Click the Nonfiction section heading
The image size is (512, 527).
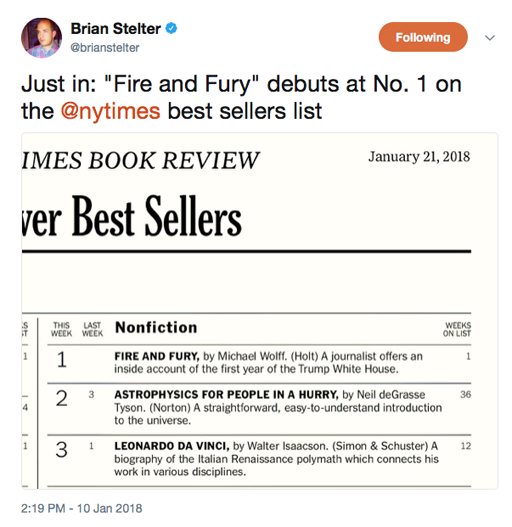pos(156,328)
